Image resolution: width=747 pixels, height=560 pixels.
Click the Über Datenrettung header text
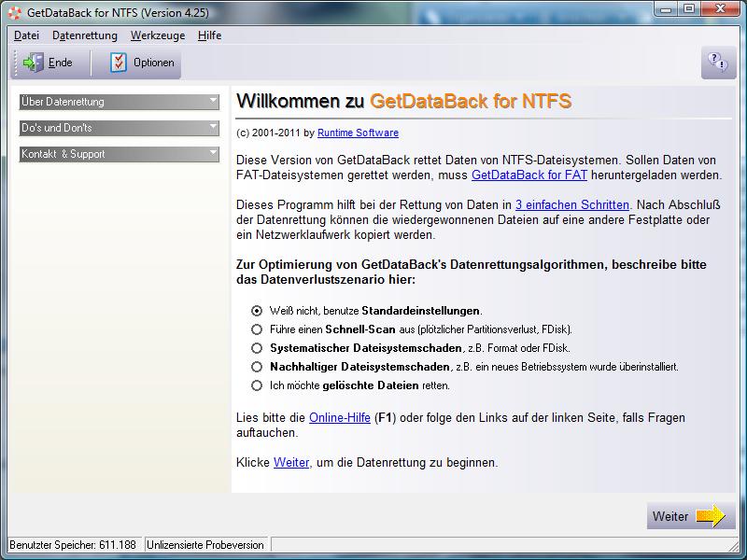pos(63,102)
